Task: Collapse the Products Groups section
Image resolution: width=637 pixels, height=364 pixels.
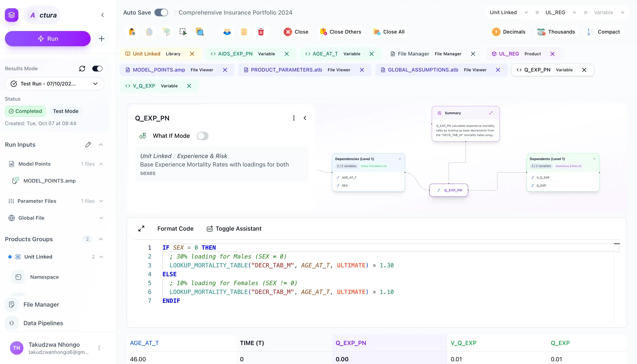Action: pos(101,239)
